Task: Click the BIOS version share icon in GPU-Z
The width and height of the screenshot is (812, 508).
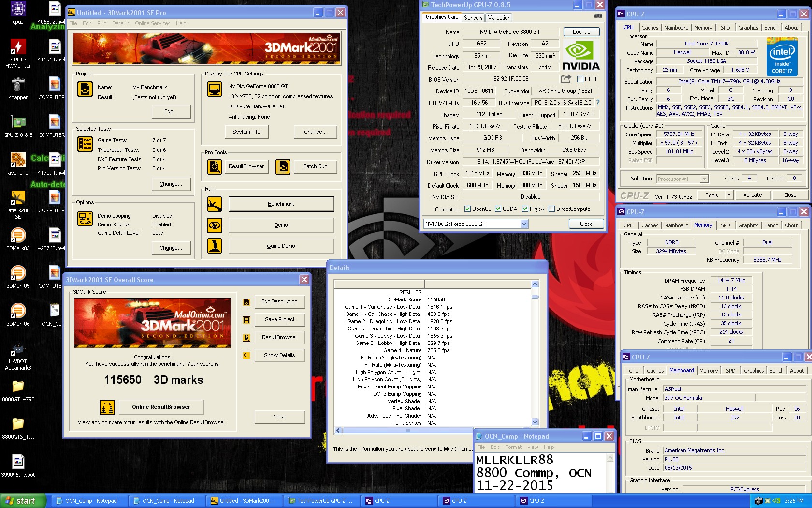Action: [566, 78]
